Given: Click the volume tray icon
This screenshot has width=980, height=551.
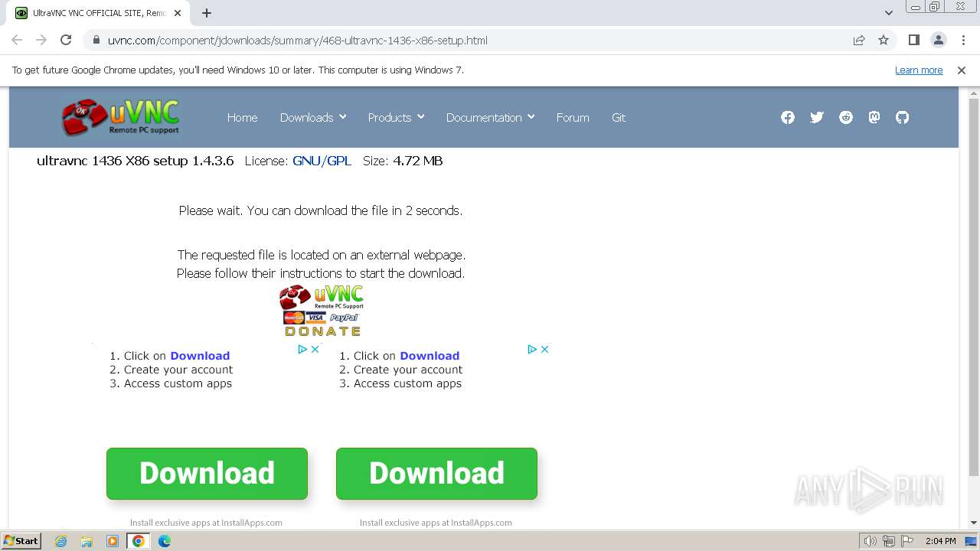Looking at the screenshot, I should [871, 541].
